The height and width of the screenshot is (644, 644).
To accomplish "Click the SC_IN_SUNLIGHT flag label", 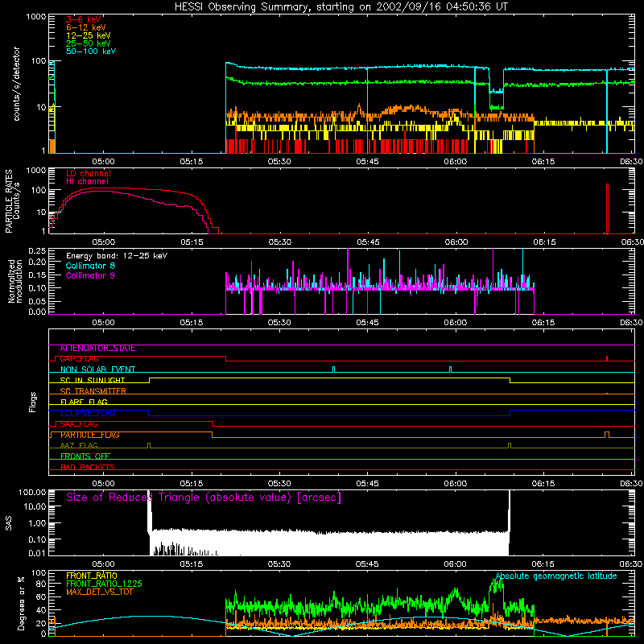I will 93,380.
